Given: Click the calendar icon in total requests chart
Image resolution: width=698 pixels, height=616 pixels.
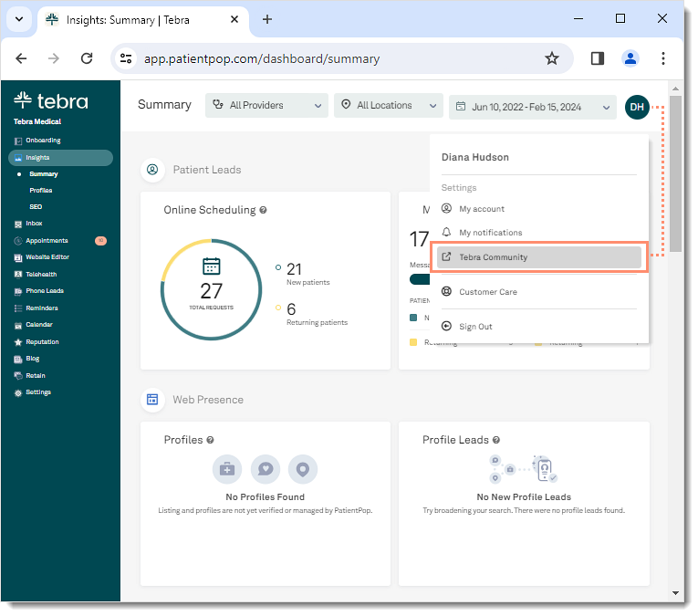Looking at the screenshot, I should tap(212, 266).
